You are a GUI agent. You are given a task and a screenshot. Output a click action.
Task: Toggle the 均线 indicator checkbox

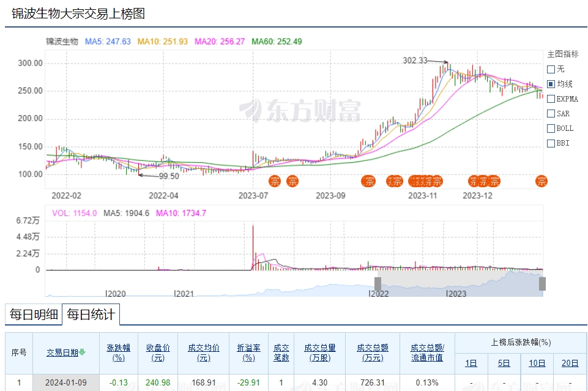[x=551, y=84]
